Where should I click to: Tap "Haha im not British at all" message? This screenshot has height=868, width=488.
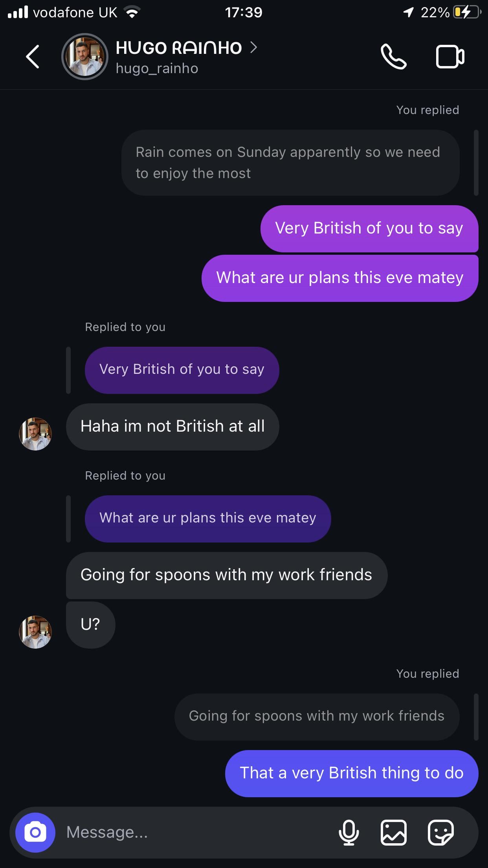click(172, 427)
